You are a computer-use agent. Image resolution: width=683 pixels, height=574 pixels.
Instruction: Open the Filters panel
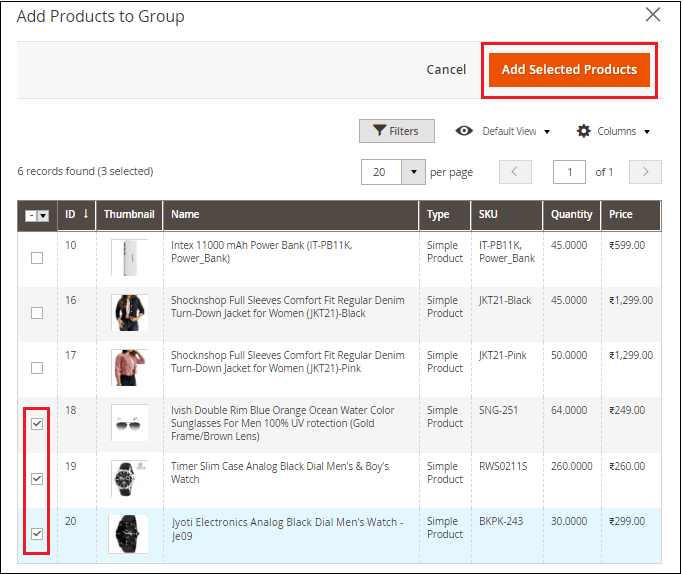(396, 131)
